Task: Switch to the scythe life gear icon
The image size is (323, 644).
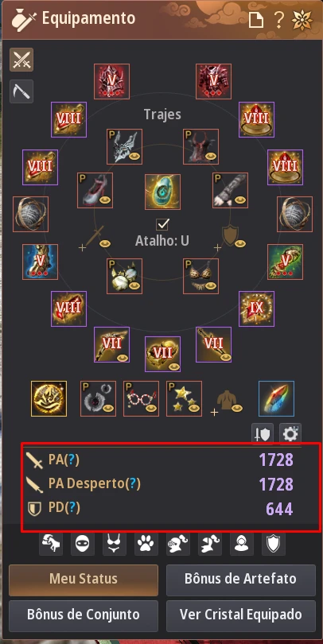Action: [21, 91]
